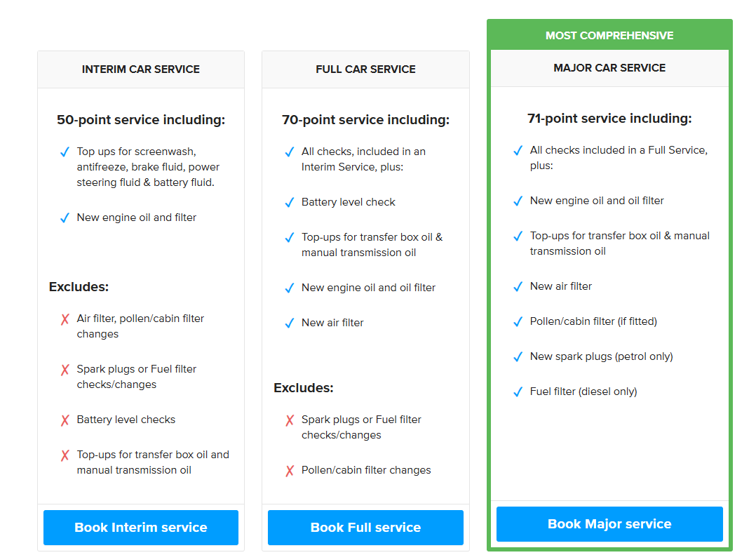Click checkmark next to New spark plugs
Viewport: 756px width, 555px height.
click(x=518, y=357)
